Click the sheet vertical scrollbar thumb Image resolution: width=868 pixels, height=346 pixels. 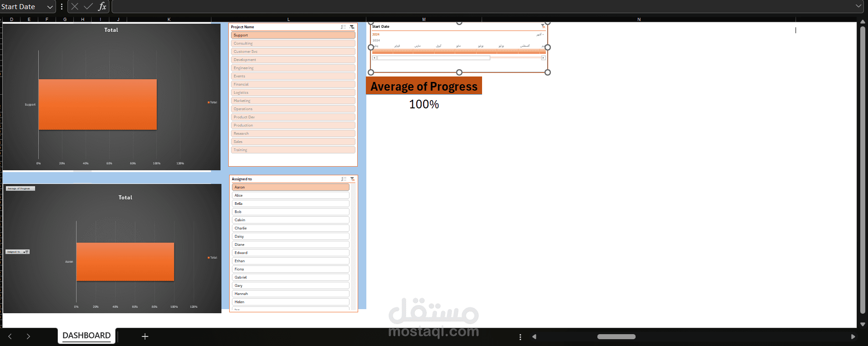(x=863, y=170)
